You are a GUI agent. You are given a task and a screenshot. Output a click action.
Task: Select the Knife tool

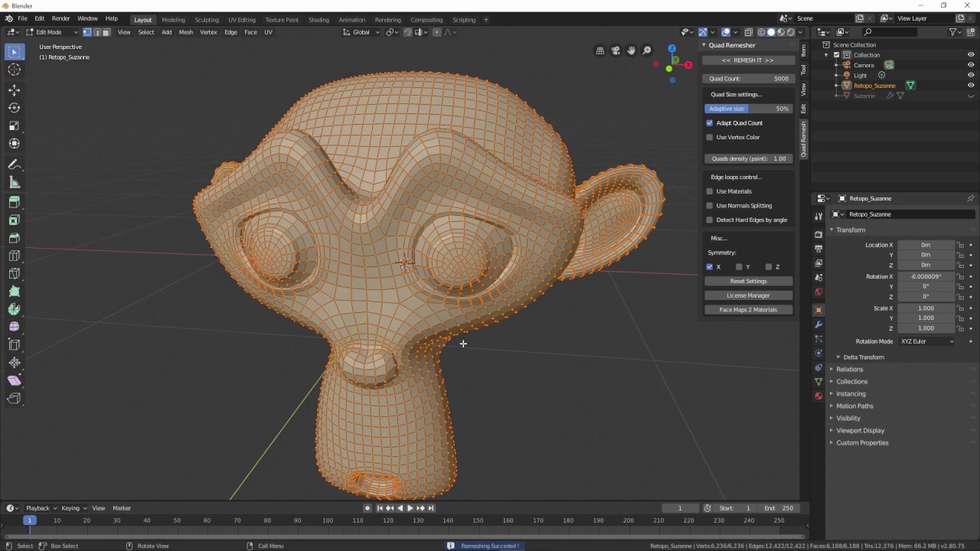(x=14, y=273)
